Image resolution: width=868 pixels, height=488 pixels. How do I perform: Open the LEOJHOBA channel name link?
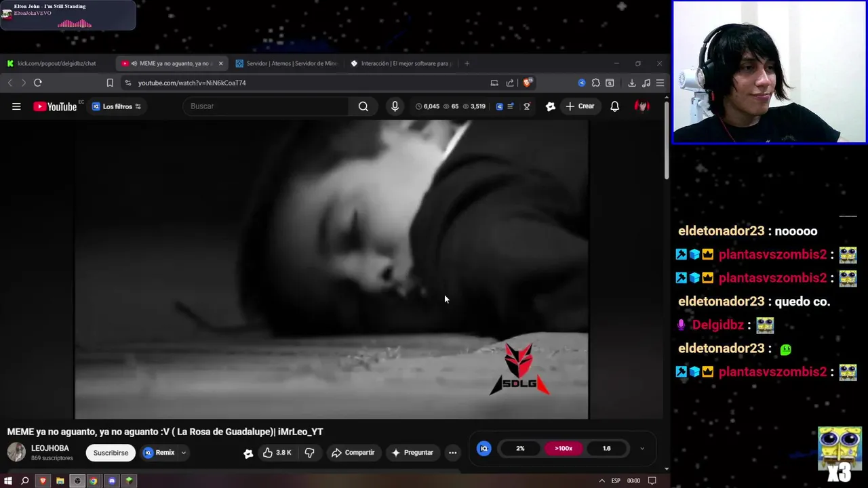[50, 448]
